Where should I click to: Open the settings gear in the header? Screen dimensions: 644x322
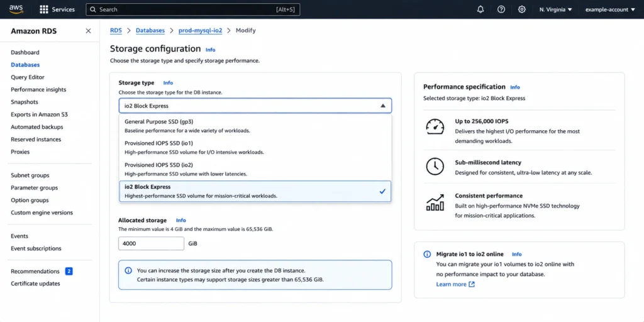pos(521,9)
